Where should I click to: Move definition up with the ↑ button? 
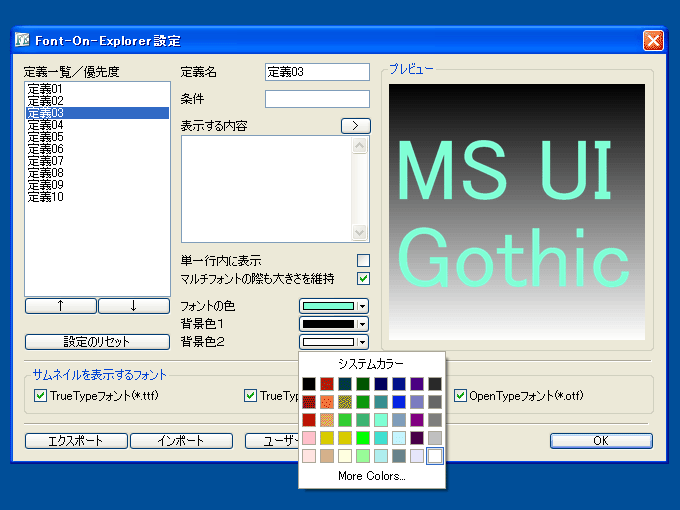[61, 306]
